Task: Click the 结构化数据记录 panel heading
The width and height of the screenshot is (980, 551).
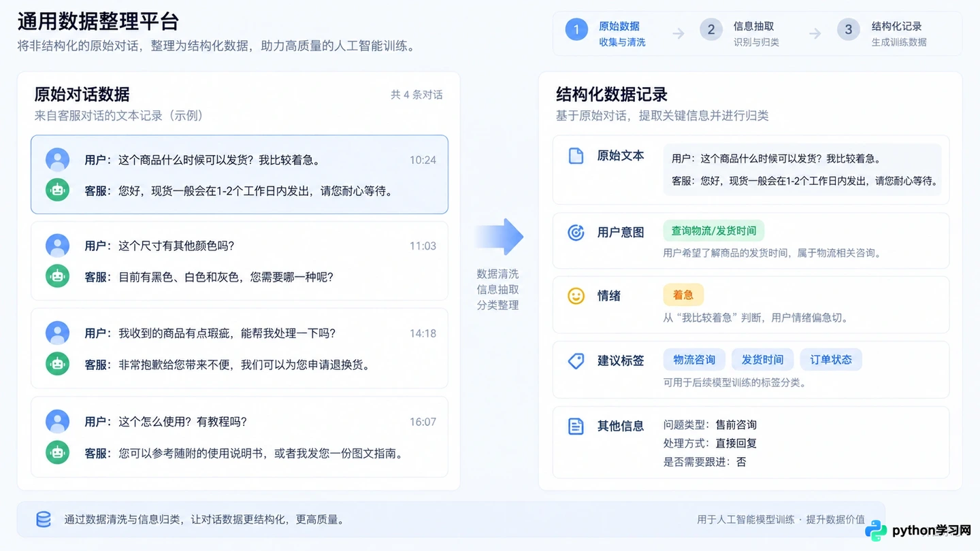Action: tap(611, 94)
